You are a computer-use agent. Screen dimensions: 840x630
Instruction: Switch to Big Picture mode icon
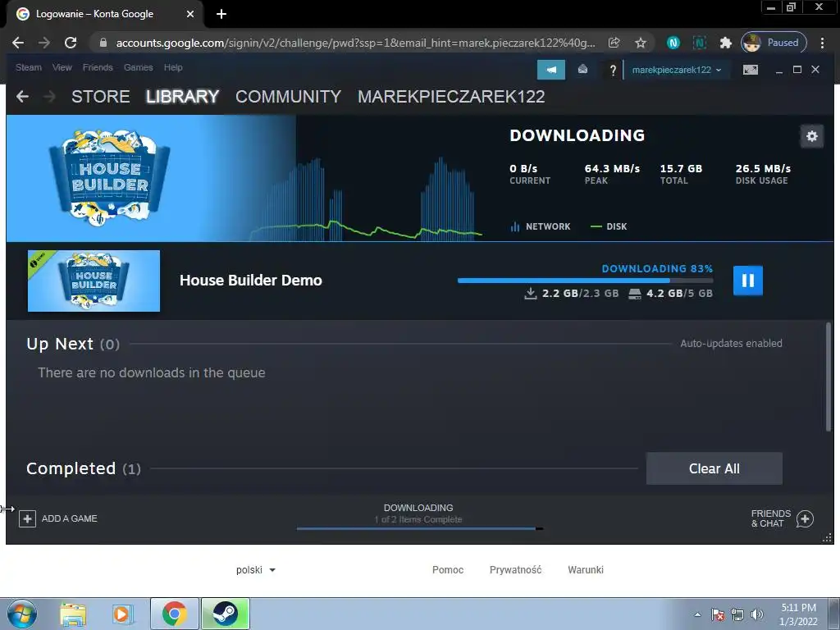750,70
